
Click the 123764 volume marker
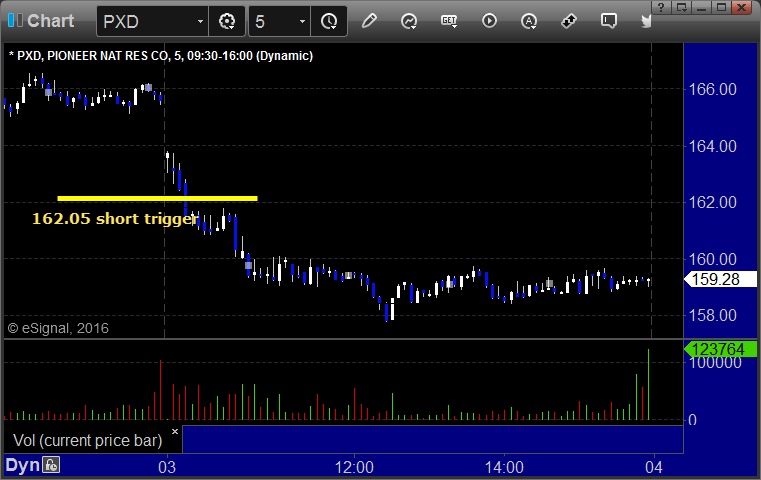(720, 349)
